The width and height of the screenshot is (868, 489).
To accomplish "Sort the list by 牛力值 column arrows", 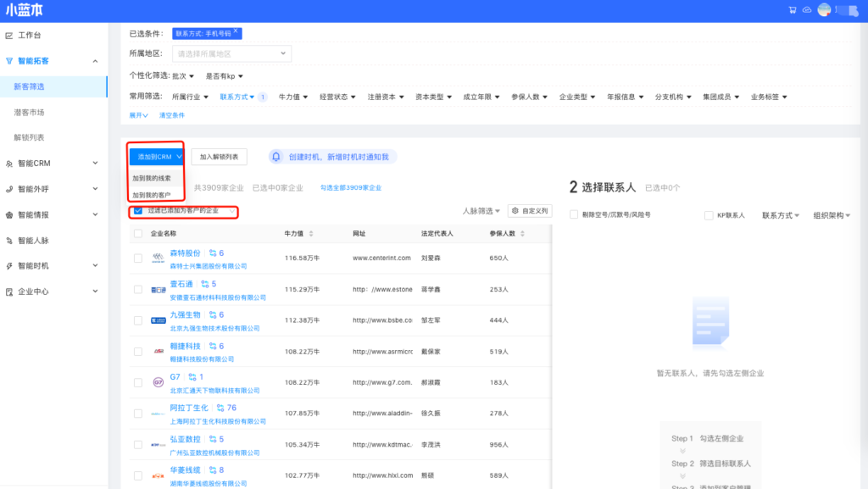I will click(x=311, y=233).
